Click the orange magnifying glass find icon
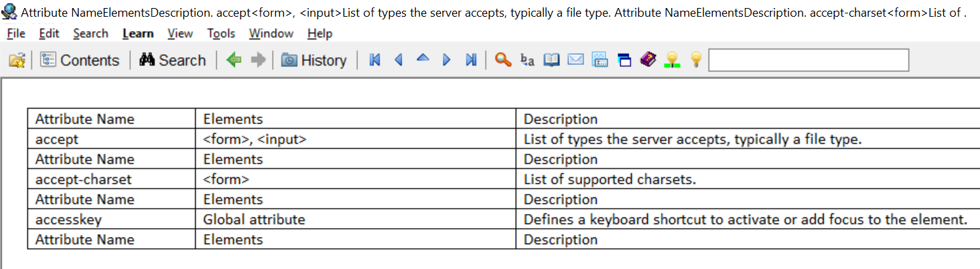The image size is (980, 269). point(502,60)
